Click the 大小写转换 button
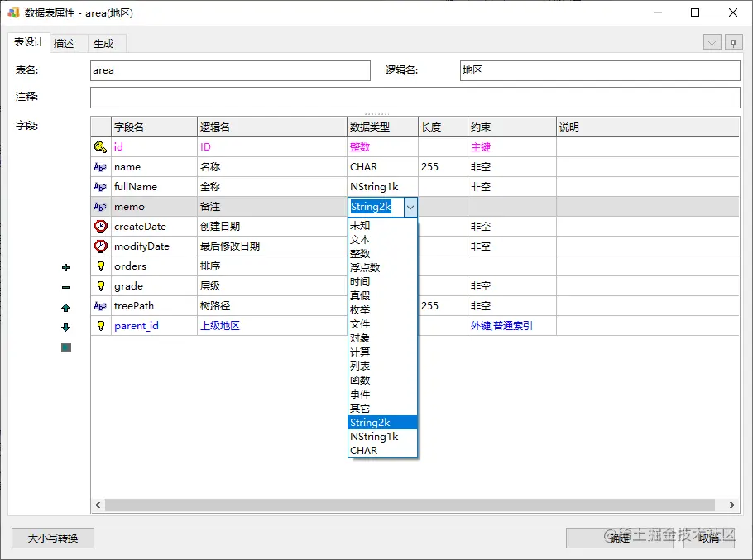This screenshot has width=753, height=560. [x=53, y=538]
